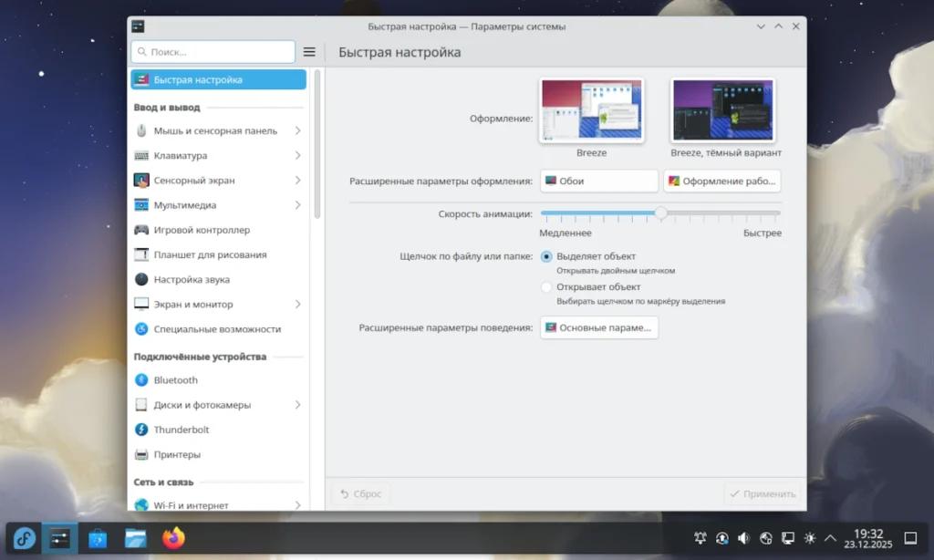
Task: Click the show desktop tray button
Action: click(x=911, y=538)
